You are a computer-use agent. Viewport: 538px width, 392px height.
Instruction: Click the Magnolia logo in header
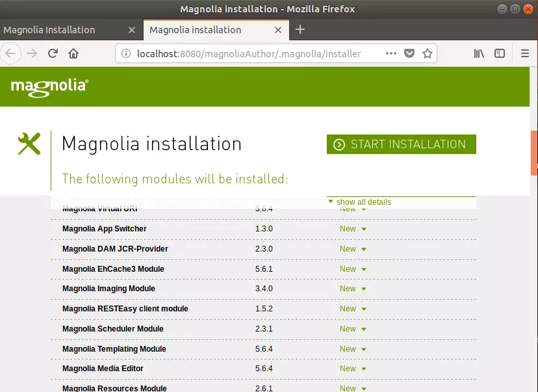pos(50,88)
